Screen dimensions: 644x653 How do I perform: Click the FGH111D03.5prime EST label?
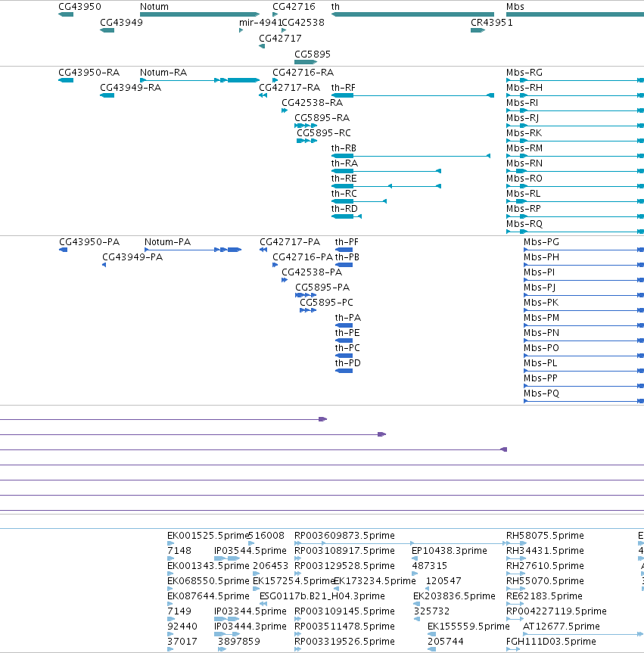[551, 642]
